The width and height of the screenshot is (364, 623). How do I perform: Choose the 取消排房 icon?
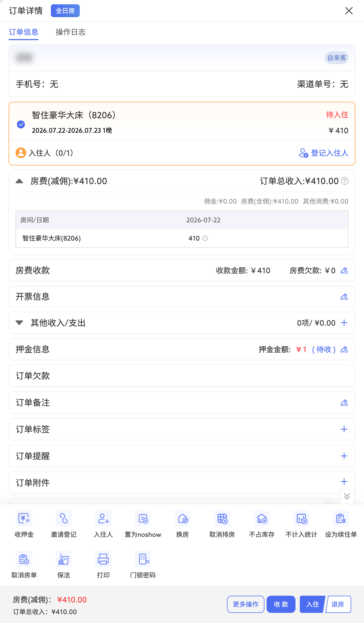[222, 519]
